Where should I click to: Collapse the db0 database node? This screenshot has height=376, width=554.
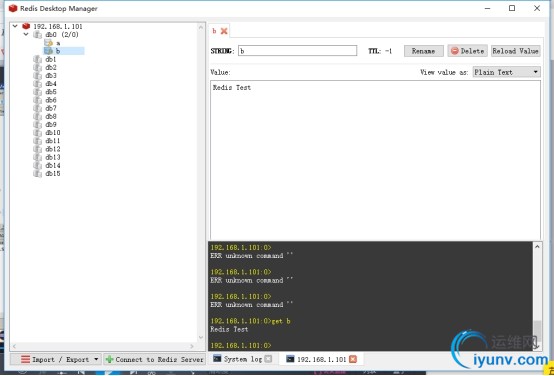click(26, 35)
